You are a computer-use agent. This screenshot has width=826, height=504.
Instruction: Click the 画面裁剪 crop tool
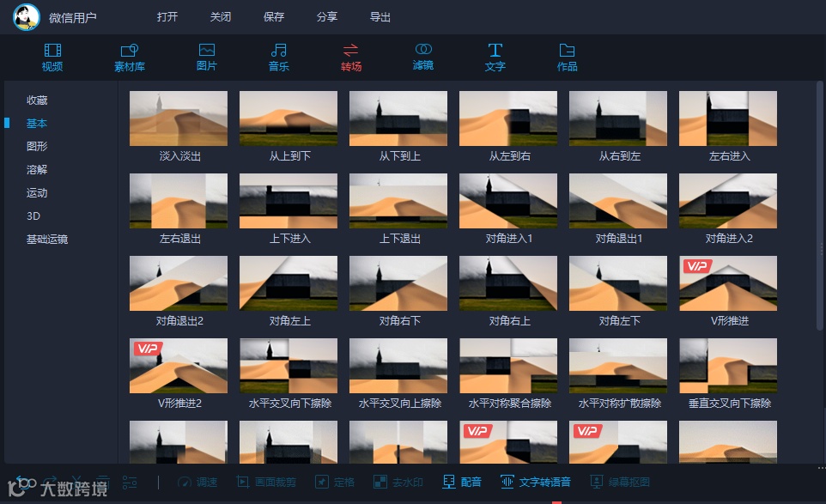click(x=266, y=482)
